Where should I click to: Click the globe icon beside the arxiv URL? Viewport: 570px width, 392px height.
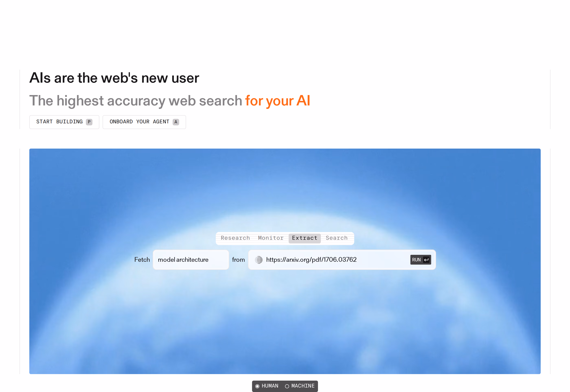pos(259,260)
